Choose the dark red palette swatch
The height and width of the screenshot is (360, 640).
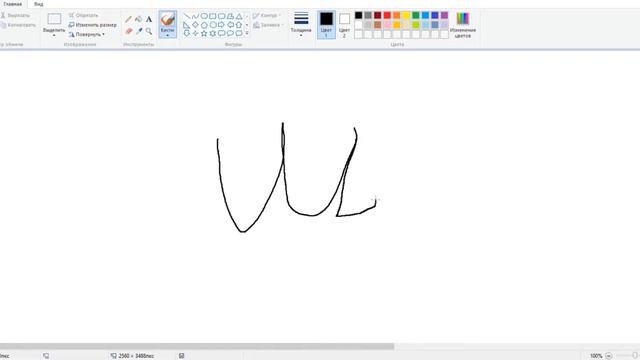coord(378,16)
